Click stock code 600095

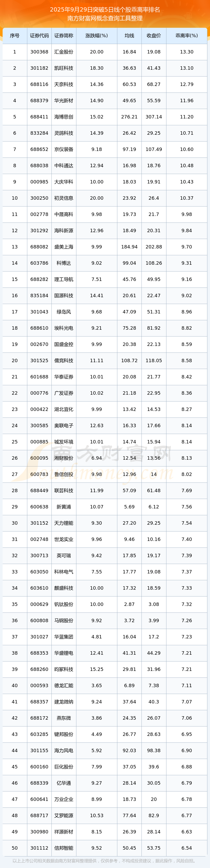39,458
